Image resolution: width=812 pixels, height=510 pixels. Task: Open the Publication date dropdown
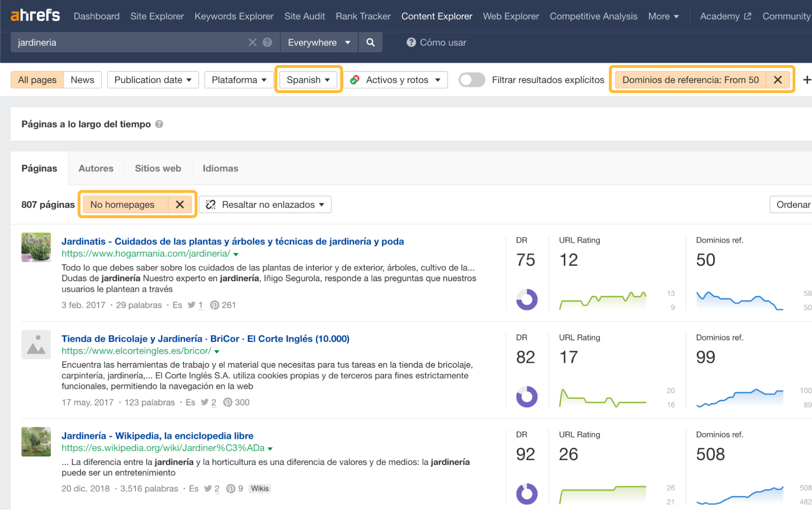click(x=152, y=80)
